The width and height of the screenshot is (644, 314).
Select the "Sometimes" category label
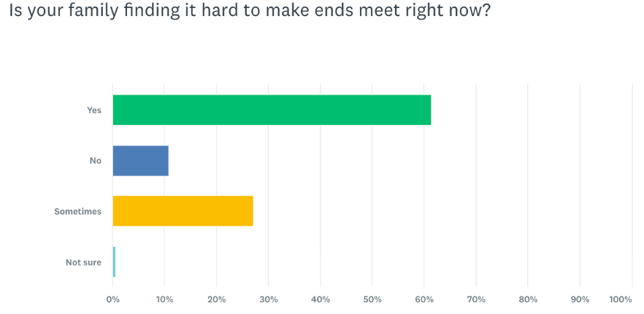78,211
